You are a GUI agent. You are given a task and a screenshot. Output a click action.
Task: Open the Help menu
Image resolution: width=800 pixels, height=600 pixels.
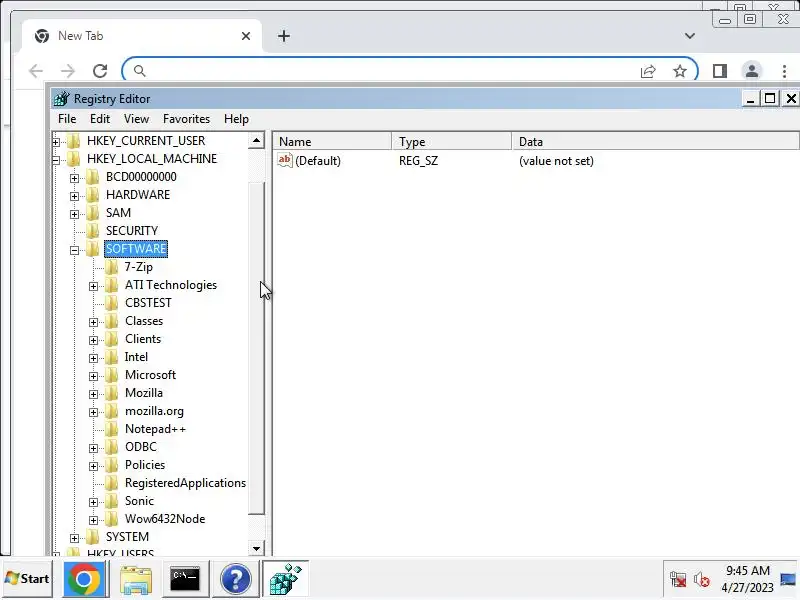236,119
